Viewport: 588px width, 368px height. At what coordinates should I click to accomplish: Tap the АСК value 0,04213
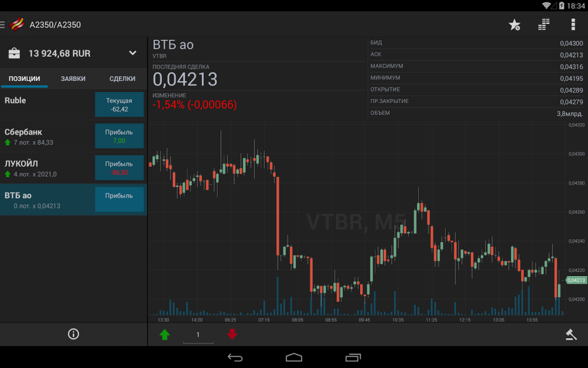[571, 55]
